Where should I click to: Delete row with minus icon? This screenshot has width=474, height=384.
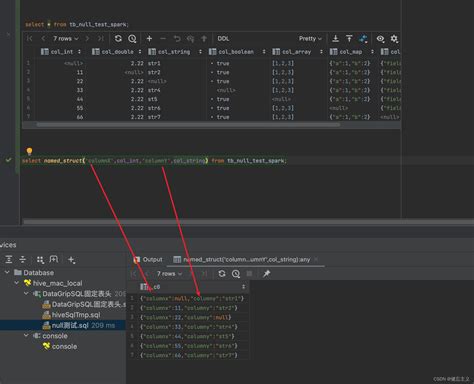[163, 39]
